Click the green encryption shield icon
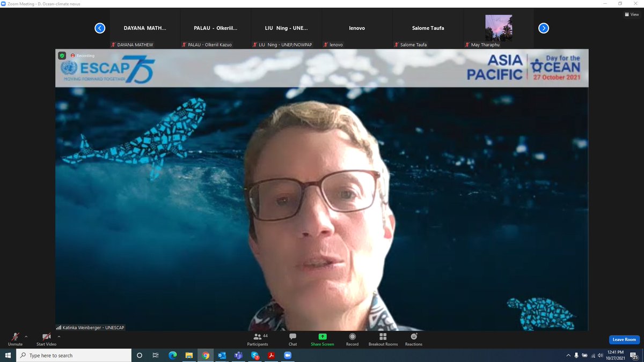Viewport: 644px width, 362px height. [62, 55]
